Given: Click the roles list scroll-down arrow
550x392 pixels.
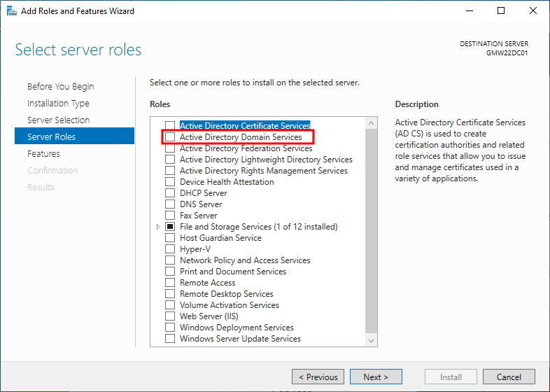Looking at the screenshot, I should (371, 340).
